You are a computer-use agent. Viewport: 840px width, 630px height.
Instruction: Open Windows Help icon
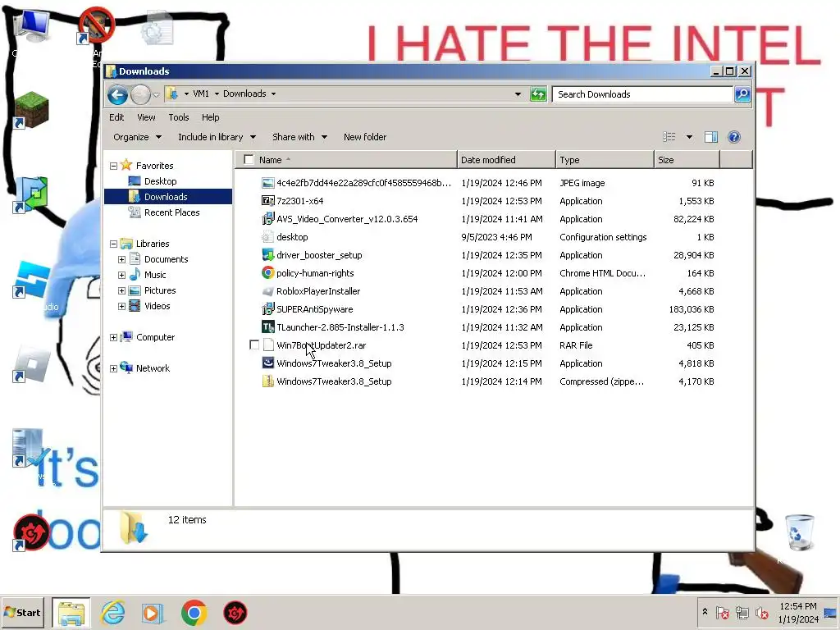pyautogui.click(x=734, y=137)
